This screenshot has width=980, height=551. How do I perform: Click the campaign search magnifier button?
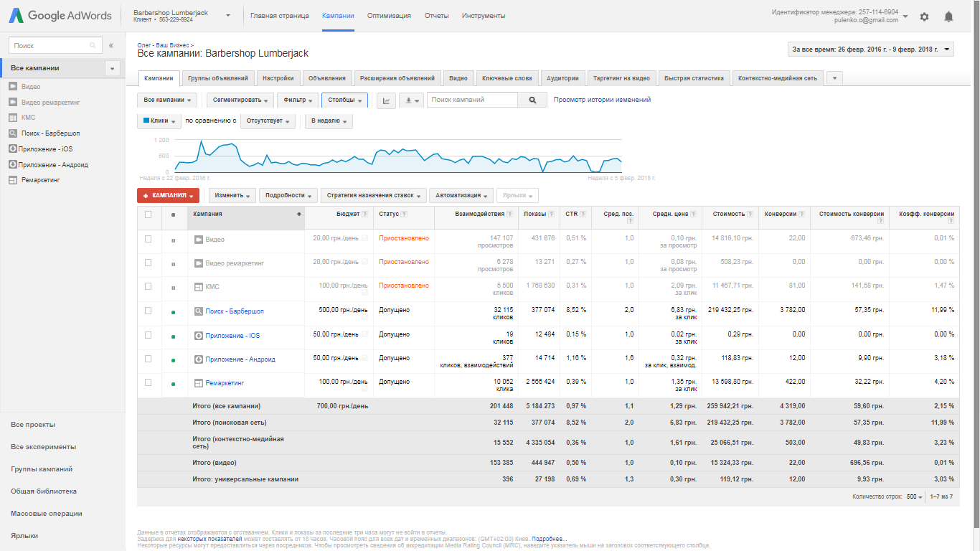click(532, 100)
